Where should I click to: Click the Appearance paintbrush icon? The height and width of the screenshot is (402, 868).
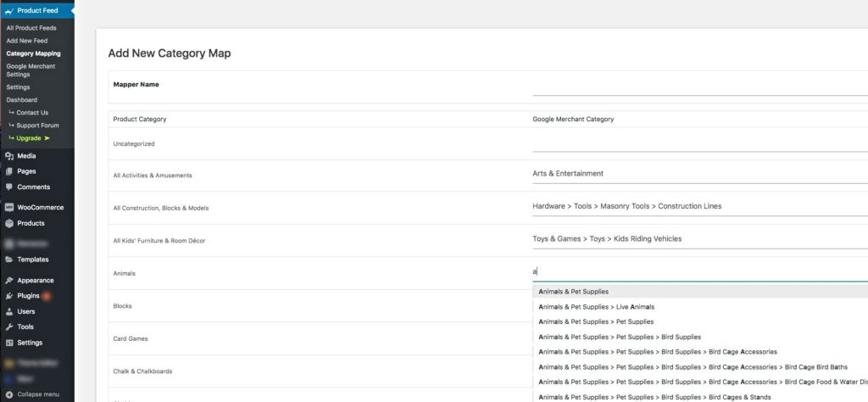pyautogui.click(x=8, y=281)
